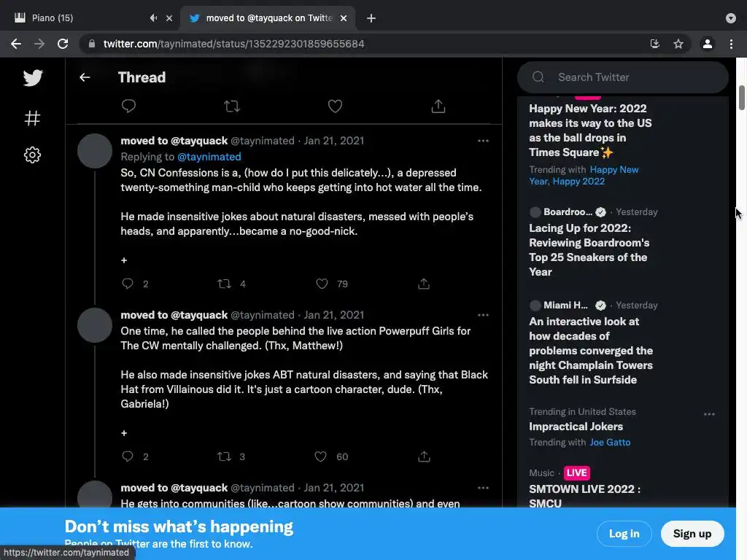Open the tab search dropdown arrow

(731, 18)
